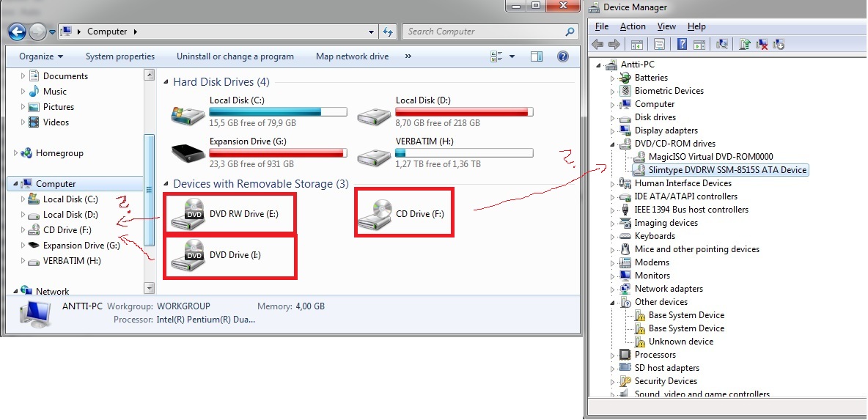Select Homegroup in navigation pane
The image size is (868, 420).
(59, 153)
